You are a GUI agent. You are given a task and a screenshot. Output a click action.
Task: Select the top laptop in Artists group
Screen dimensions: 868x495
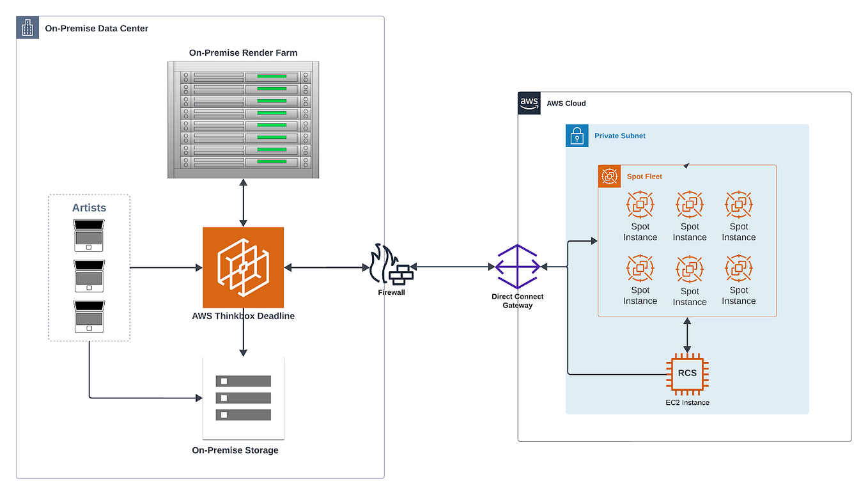pos(89,236)
